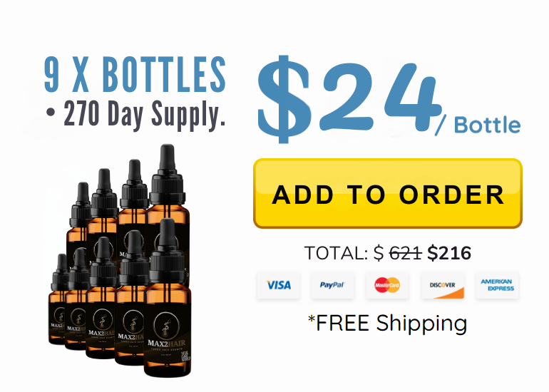Click the FREE Shipping note
This screenshot has width=549, height=392.
click(388, 323)
